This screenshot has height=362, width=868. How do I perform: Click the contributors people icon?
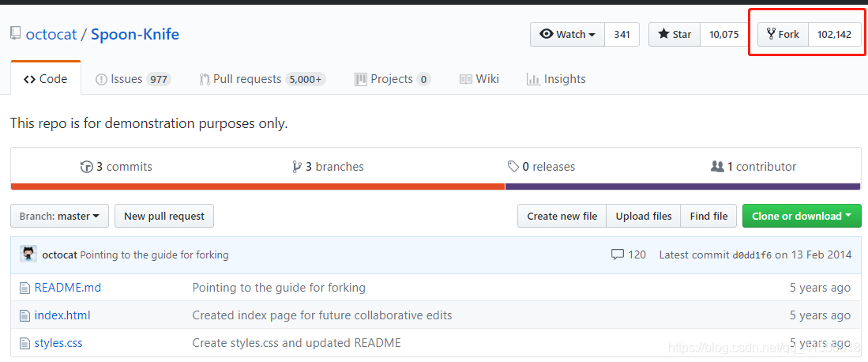[717, 166]
